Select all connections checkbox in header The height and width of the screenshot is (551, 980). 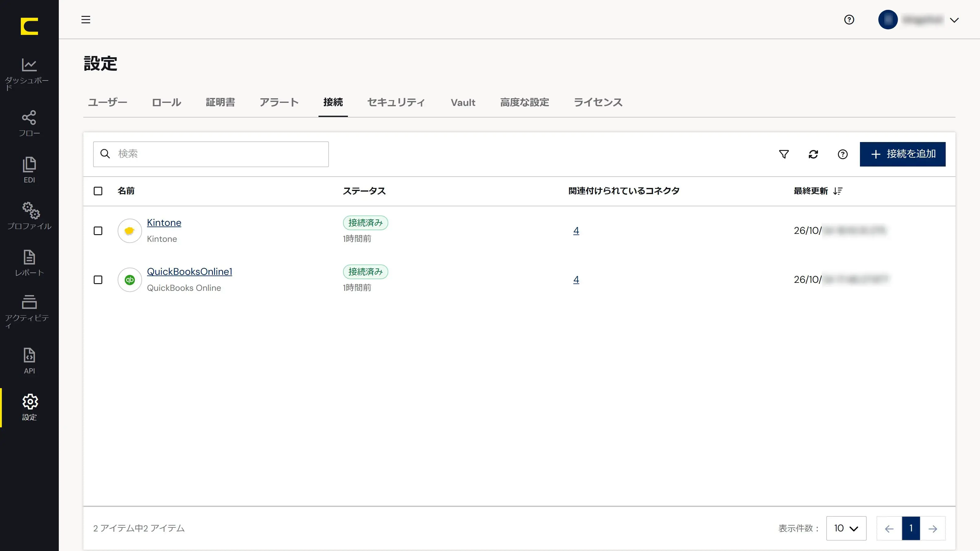click(x=98, y=191)
